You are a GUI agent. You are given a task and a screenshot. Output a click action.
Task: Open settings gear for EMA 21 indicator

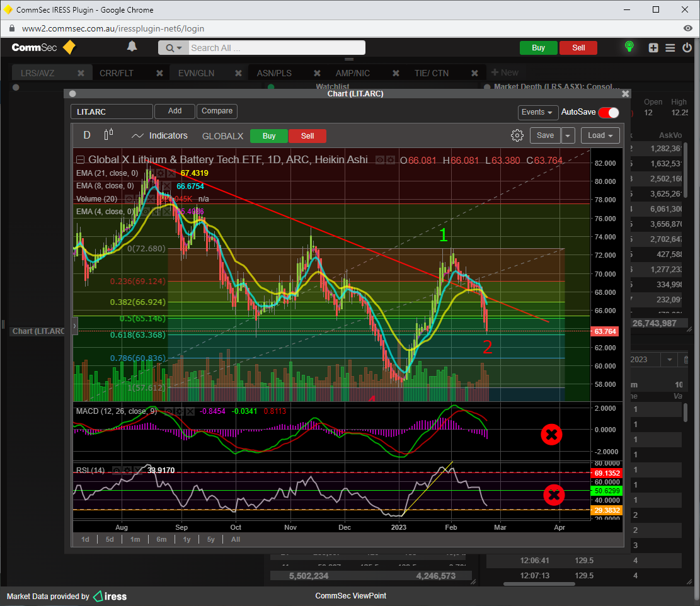[x=160, y=173]
